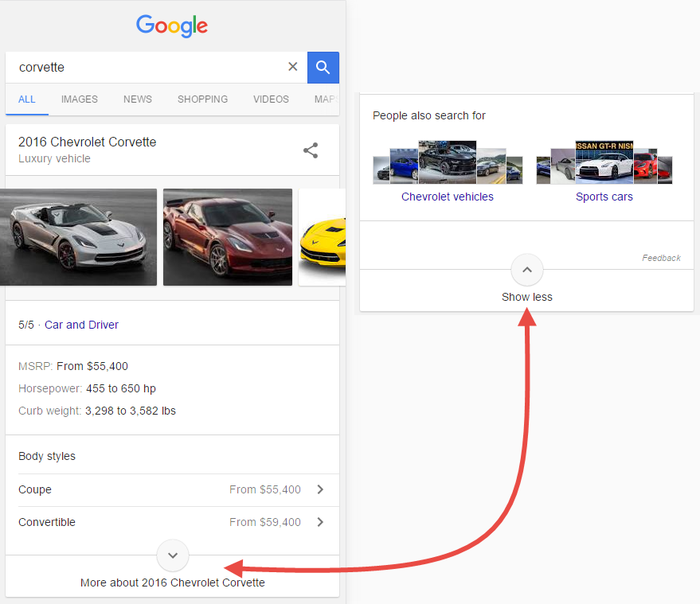The width and height of the screenshot is (700, 604).
Task: Click the 5/5 rating text
Action: [x=26, y=325]
